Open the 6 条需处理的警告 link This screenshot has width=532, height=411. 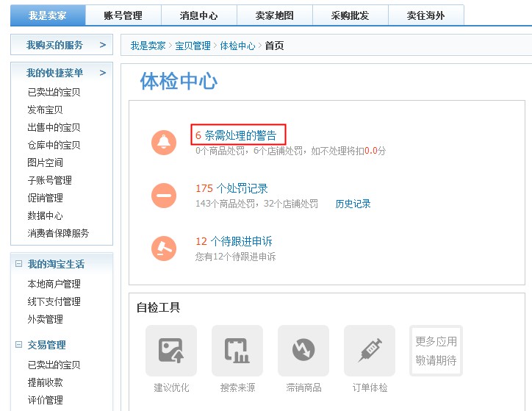[237, 135]
